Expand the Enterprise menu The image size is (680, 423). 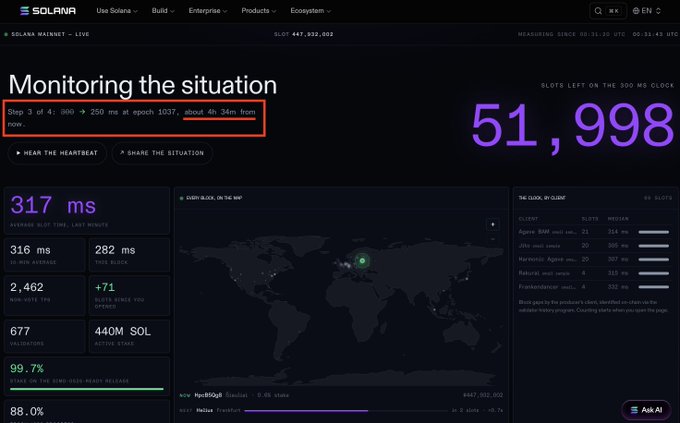click(x=208, y=11)
